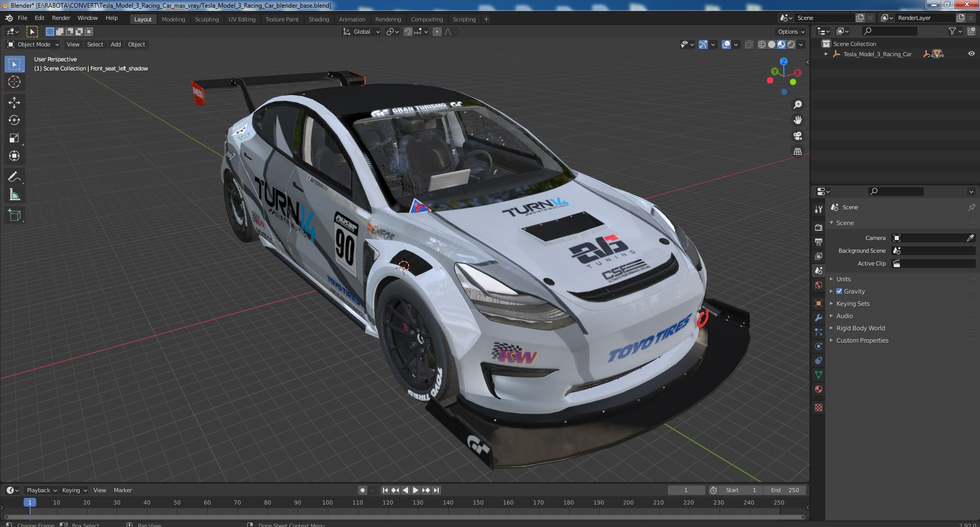Select the Add Cube tool
The image size is (980, 527).
point(14,215)
